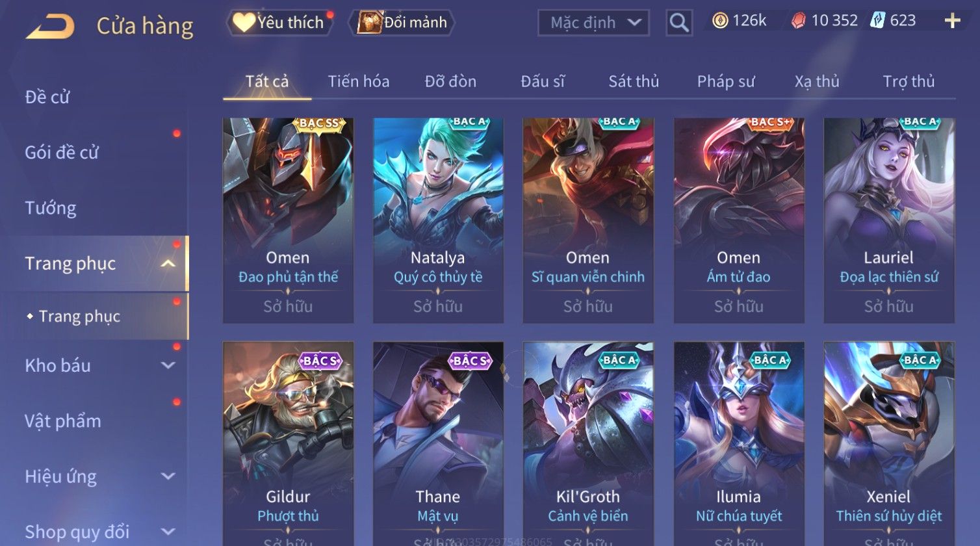This screenshot has width=980, height=546.
Task: Tap the red ruby currency icon
Action: [x=798, y=21]
